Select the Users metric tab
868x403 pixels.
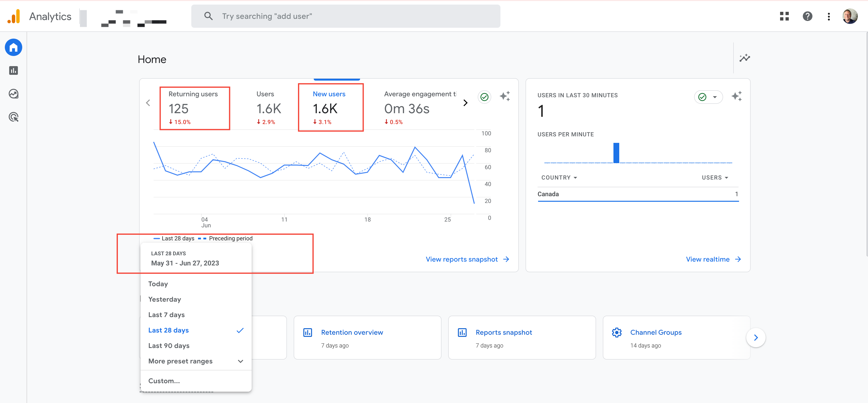(x=269, y=108)
